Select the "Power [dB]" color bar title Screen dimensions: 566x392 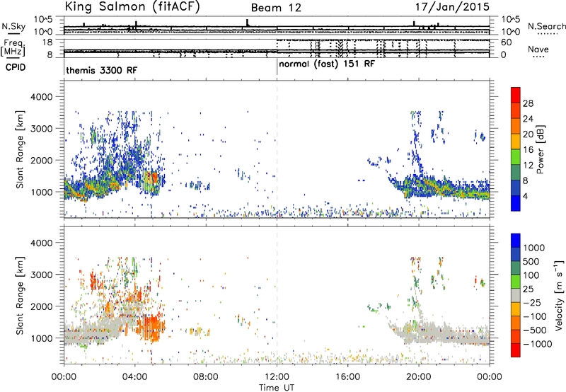coord(541,149)
